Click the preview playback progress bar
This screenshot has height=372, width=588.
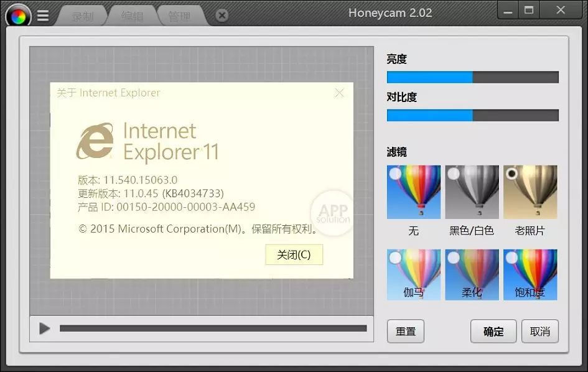pyautogui.click(x=213, y=328)
